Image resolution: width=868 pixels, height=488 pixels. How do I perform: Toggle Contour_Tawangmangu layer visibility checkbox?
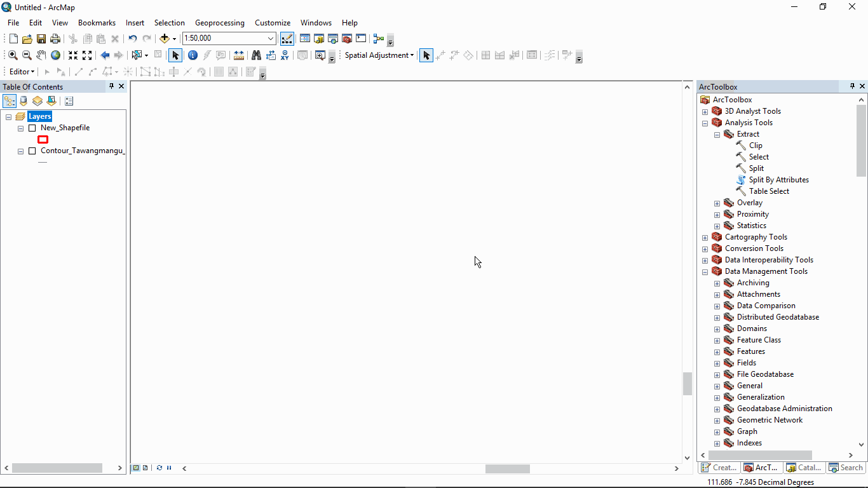32,151
